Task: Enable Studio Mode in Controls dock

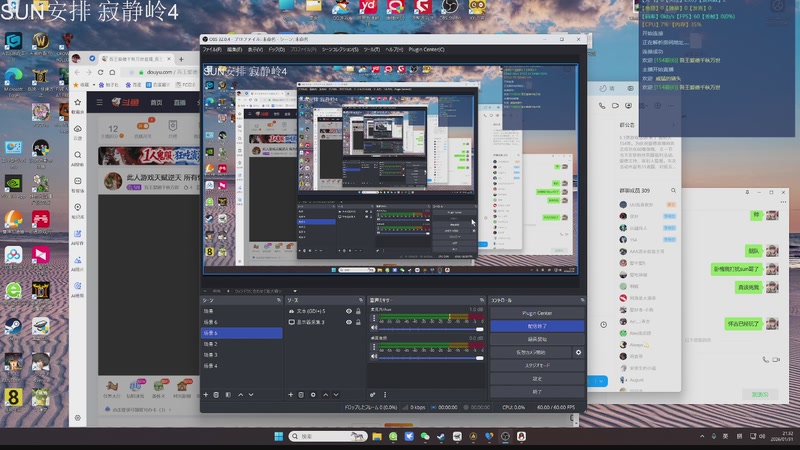Action: (x=537, y=366)
